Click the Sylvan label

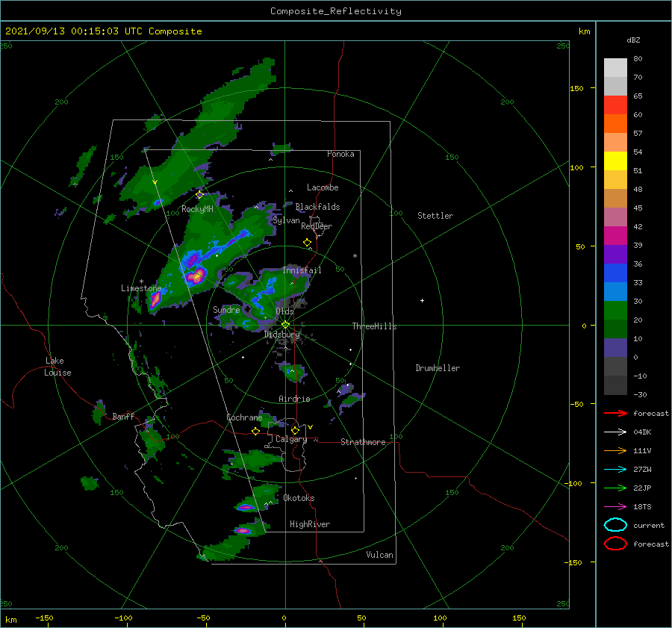tap(286, 220)
